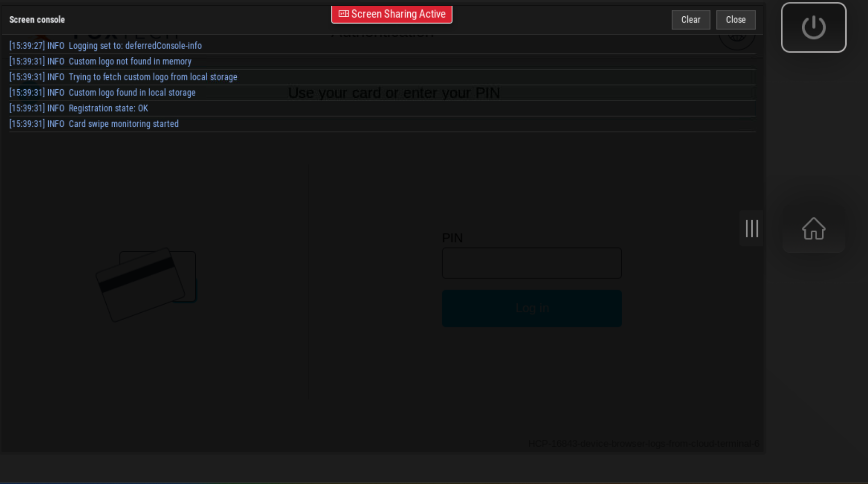Click the Screen Sharing Active indicator
The height and width of the screenshot is (484, 868).
tap(392, 14)
